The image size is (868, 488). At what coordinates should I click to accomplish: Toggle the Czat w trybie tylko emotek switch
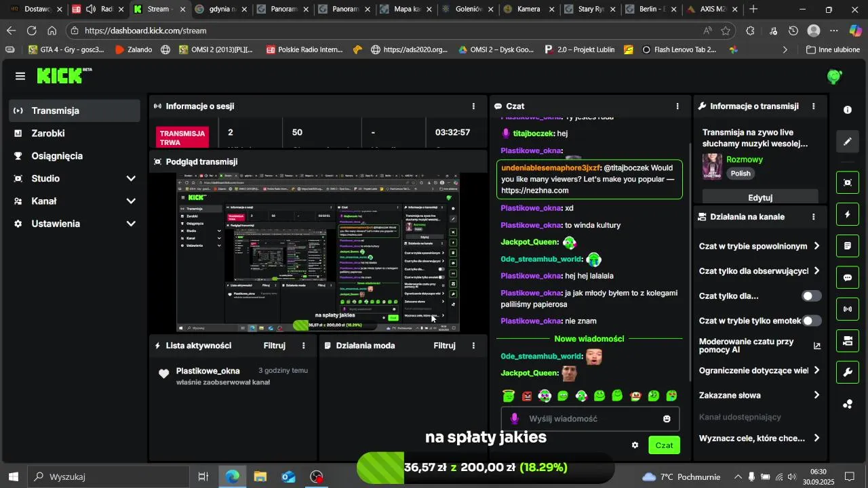[x=812, y=321]
